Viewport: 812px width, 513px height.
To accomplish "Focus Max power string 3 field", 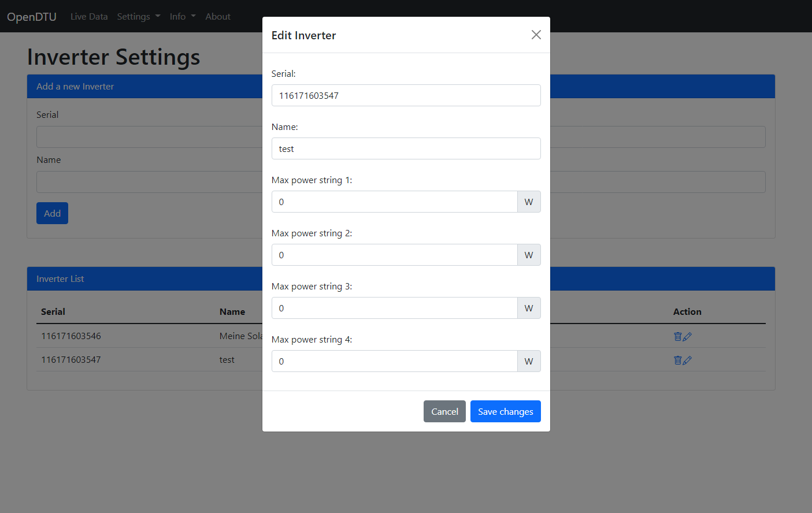I will tap(394, 308).
